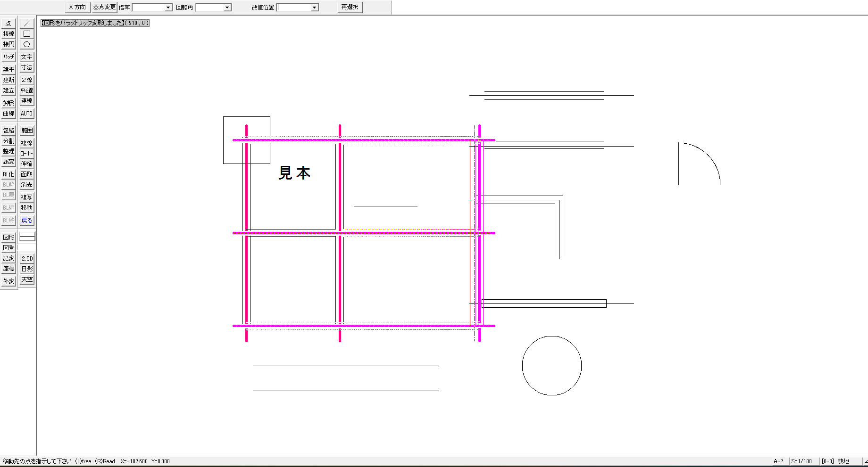This screenshot has width=868, height=467.
Task: Select the 伸縮 extend/trim tool
Action: click(27, 164)
